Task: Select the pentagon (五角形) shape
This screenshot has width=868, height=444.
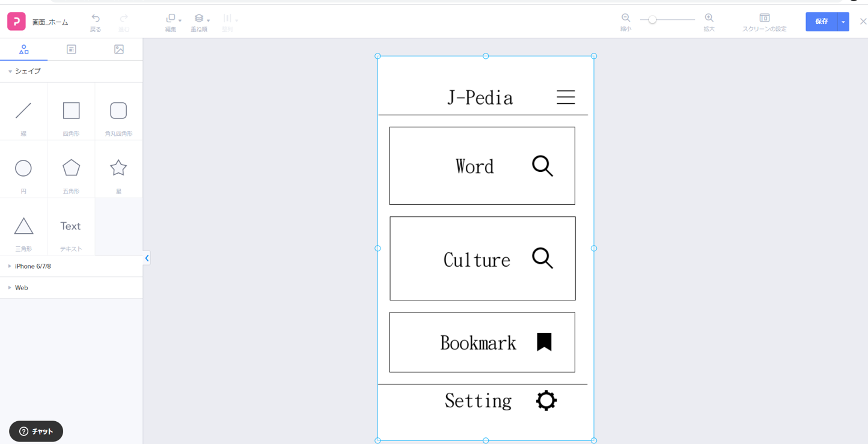Action: coord(71,168)
